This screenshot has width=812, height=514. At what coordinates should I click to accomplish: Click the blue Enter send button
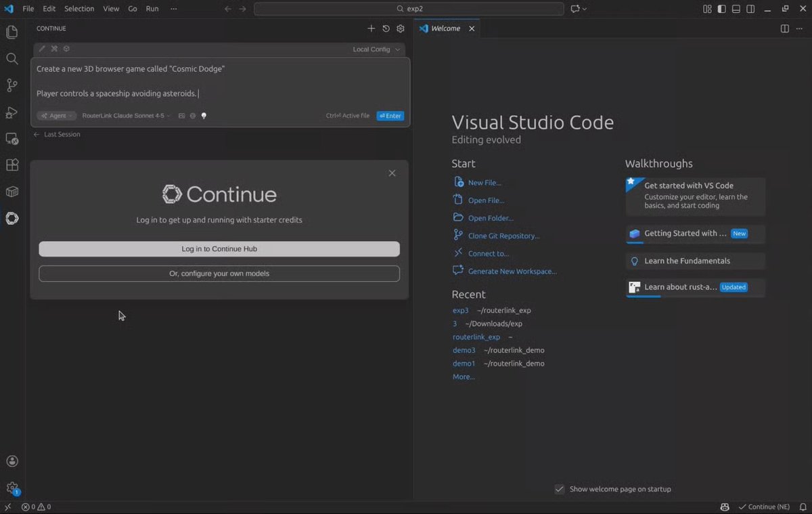pyautogui.click(x=390, y=116)
